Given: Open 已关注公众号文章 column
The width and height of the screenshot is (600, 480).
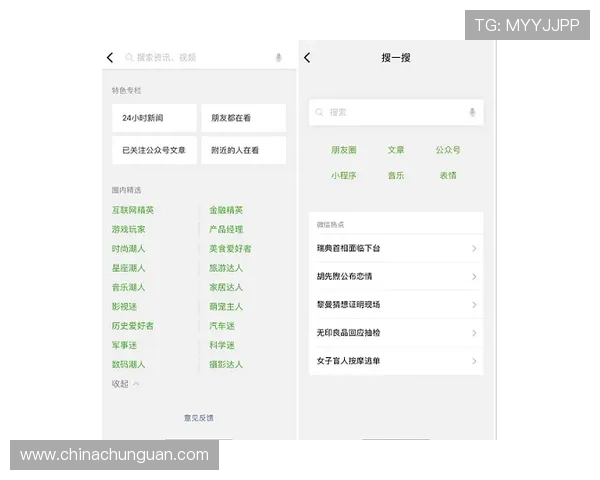Looking at the screenshot, I should (x=154, y=150).
